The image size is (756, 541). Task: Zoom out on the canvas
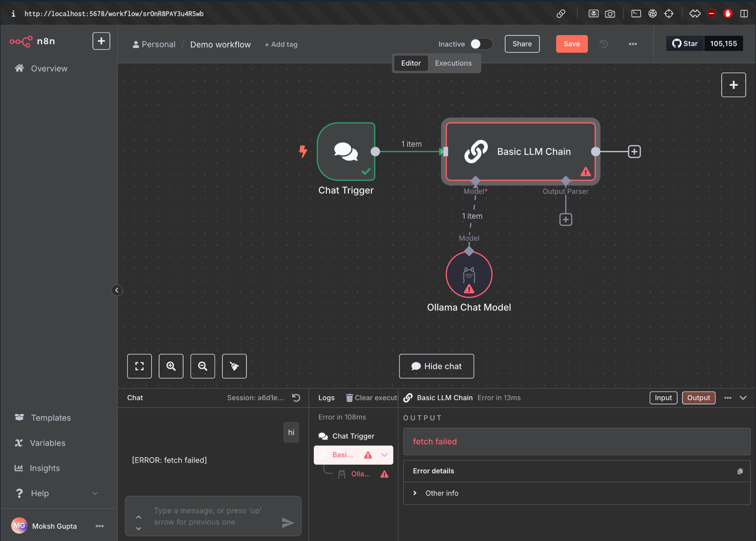[202, 366]
